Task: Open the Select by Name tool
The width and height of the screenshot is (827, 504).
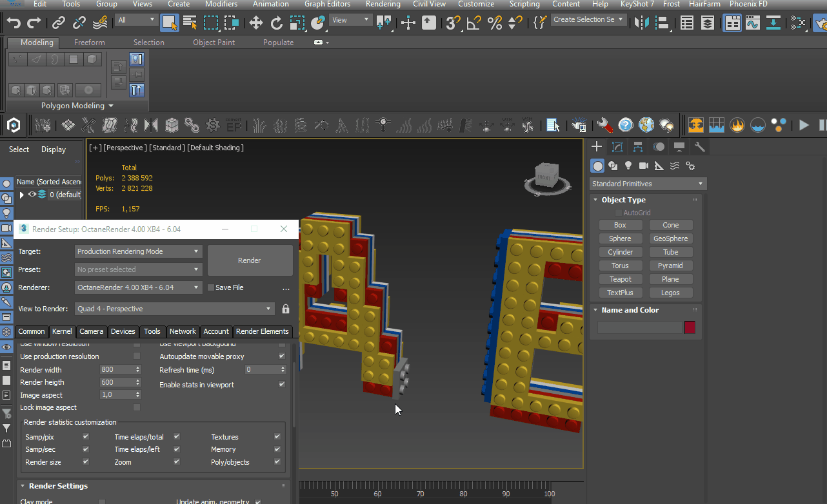Action: pos(190,23)
